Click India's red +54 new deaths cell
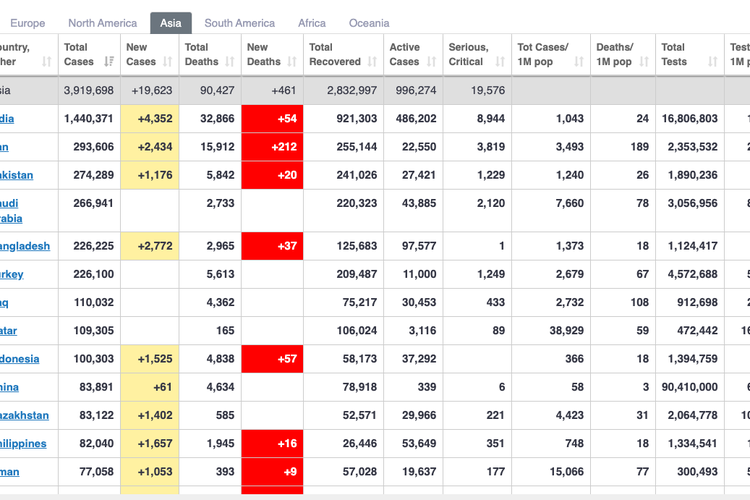This screenshot has width=750, height=500. pos(272,119)
